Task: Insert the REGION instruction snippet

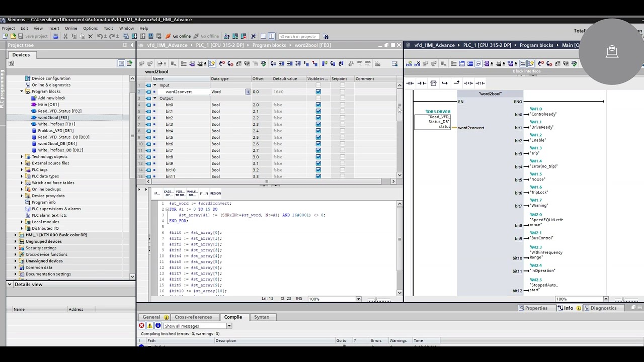Action: (216, 193)
